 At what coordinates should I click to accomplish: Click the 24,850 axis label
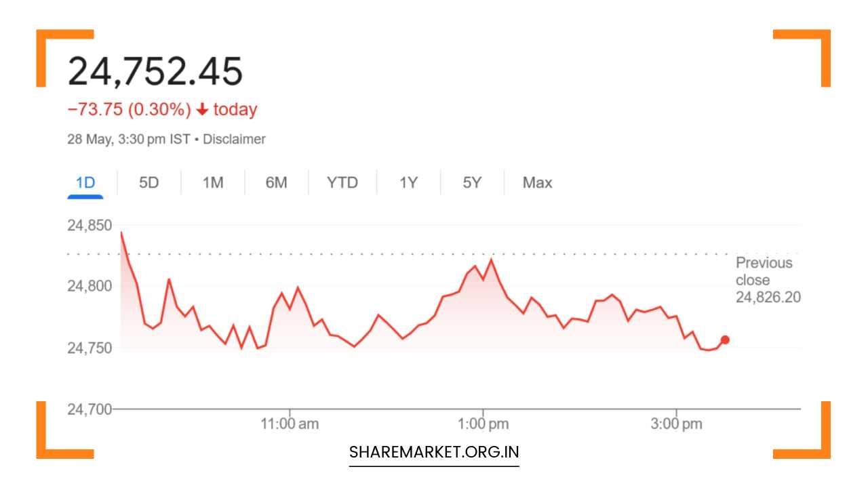tap(90, 224)
